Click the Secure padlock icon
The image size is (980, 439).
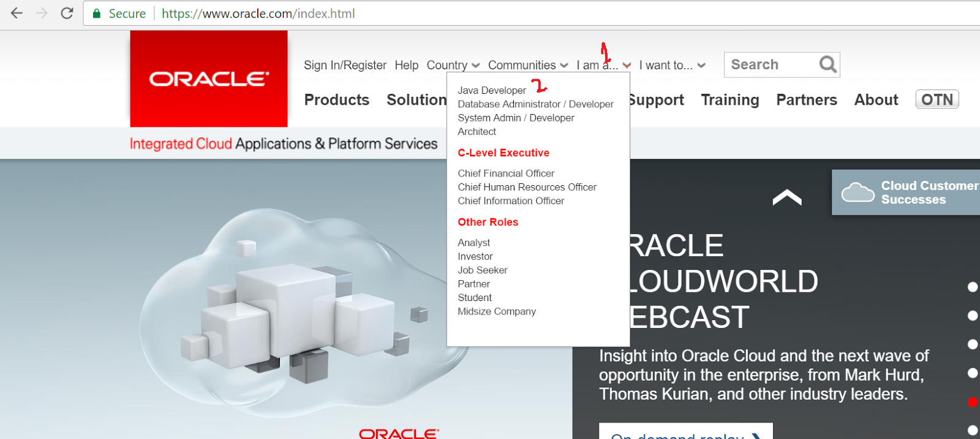tap(96, 13)
